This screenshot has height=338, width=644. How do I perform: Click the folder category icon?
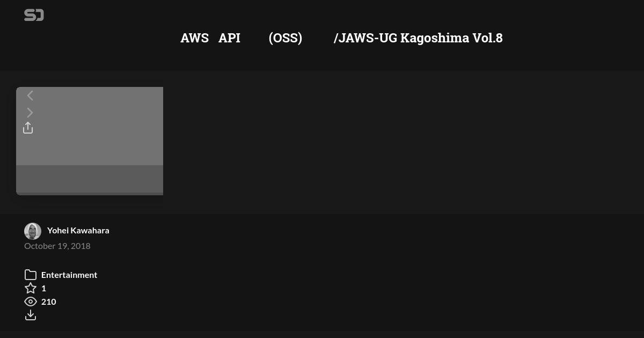pos(31,275)
